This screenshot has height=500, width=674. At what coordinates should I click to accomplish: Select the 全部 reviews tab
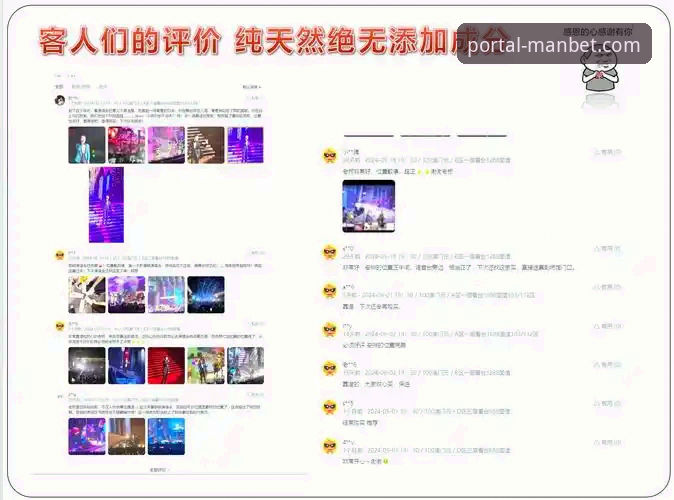59,87
